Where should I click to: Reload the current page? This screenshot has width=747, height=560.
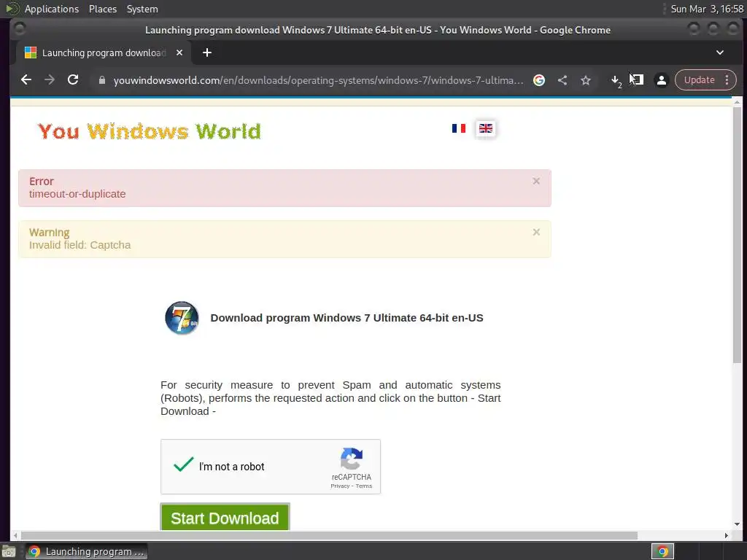point(73,80)
